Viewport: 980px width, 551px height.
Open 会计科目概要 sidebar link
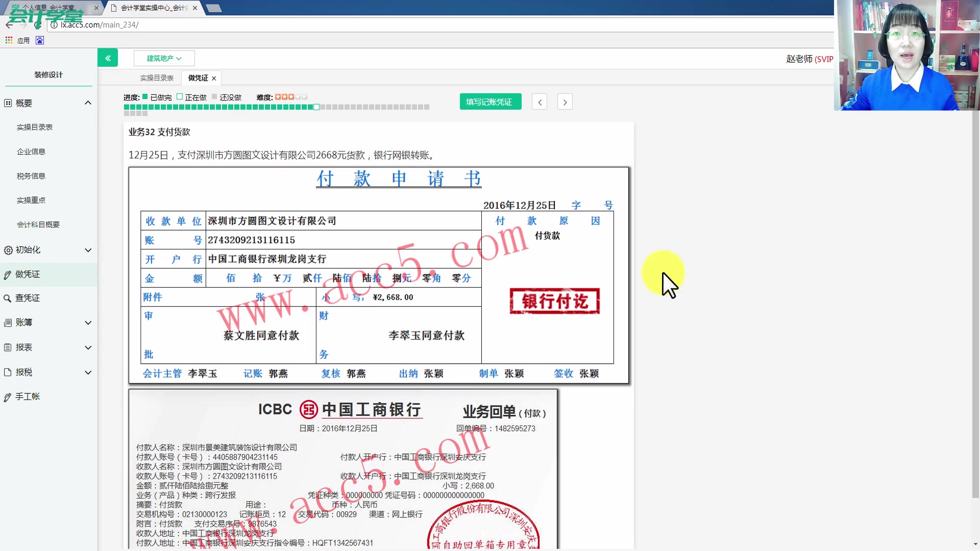point(38,225)
